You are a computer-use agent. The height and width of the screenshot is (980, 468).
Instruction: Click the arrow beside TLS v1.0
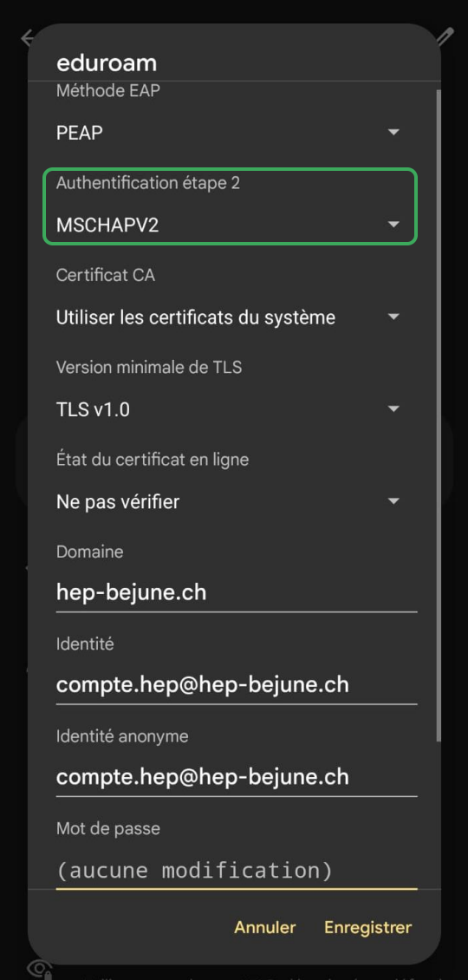[393, 409]
